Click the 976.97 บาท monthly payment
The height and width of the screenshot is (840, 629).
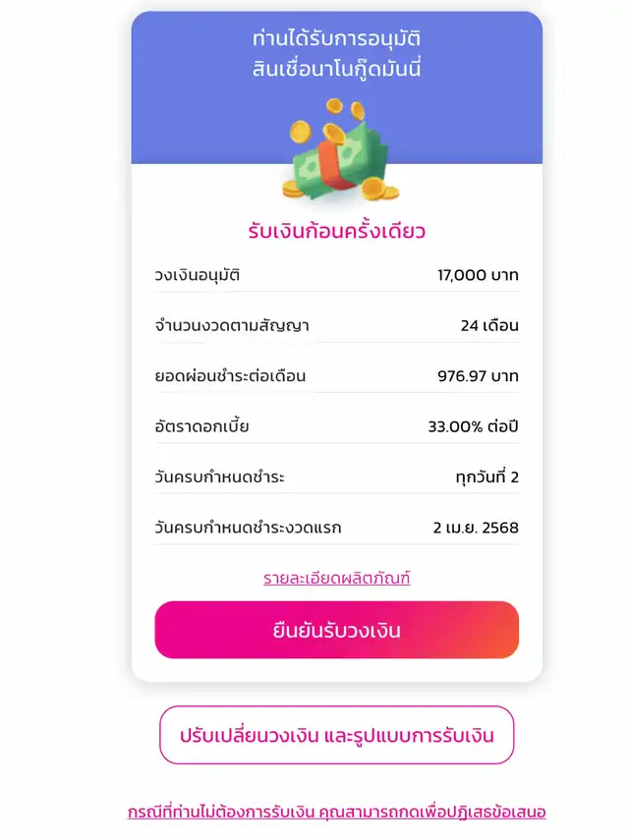478,376
